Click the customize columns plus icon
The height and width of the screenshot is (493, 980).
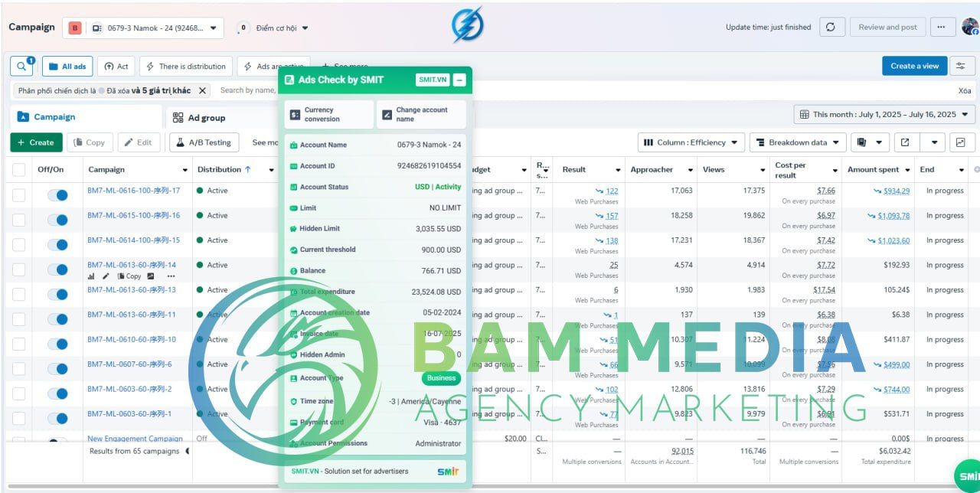coord(976,169)
